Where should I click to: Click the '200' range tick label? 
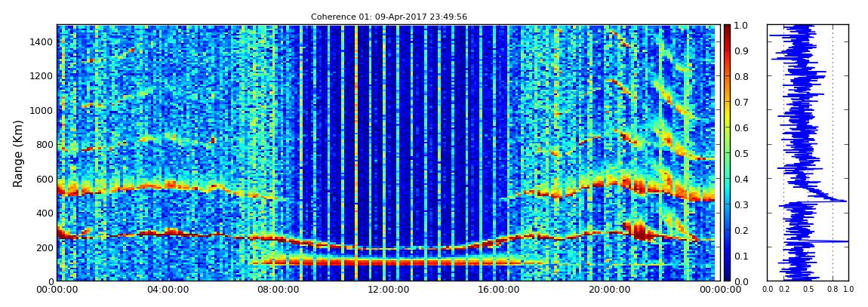pos(45,247)
